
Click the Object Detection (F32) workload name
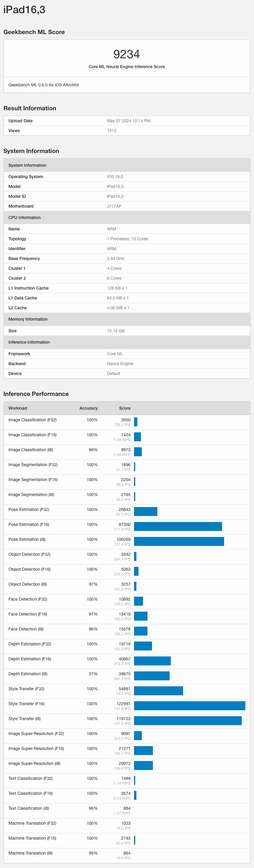tap(29, 555)
